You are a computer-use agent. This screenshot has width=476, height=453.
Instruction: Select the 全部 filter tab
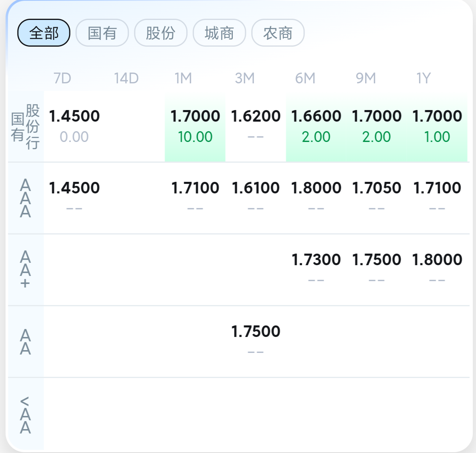point(44,33)
